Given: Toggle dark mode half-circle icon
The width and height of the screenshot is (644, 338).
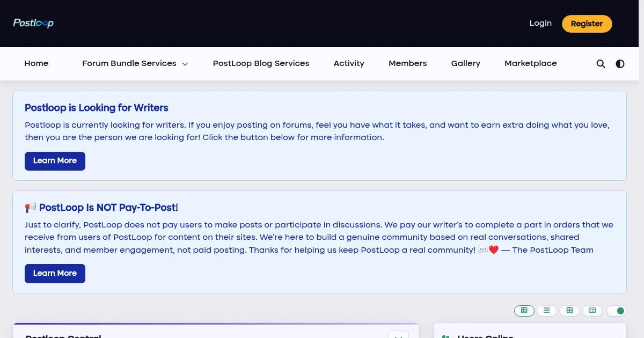Looking at the screenshot, I should coord(620,64).
